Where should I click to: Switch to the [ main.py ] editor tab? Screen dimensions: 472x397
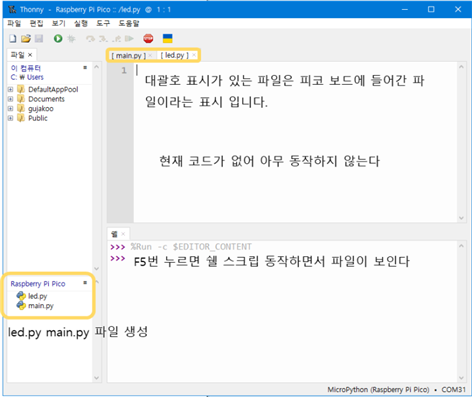tap(128, 55)
